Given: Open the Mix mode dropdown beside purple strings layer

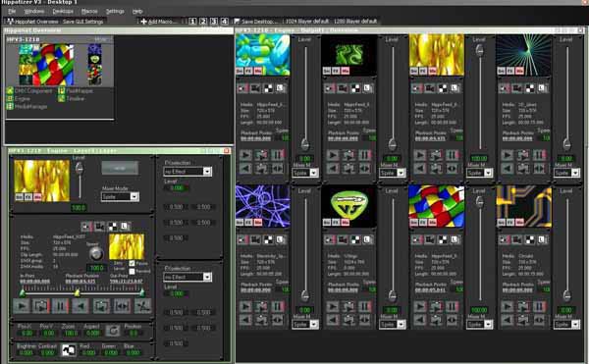Looking at the screenshot, I should (305, 324).
